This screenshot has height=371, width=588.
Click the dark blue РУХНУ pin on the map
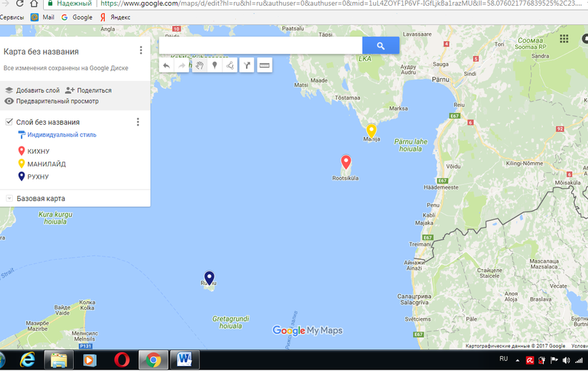point(209,278)
